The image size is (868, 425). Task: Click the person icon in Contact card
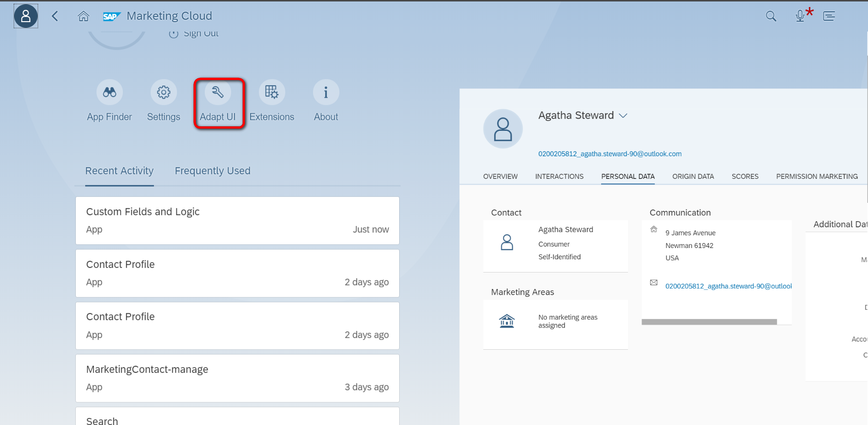[x=507, y=242]
